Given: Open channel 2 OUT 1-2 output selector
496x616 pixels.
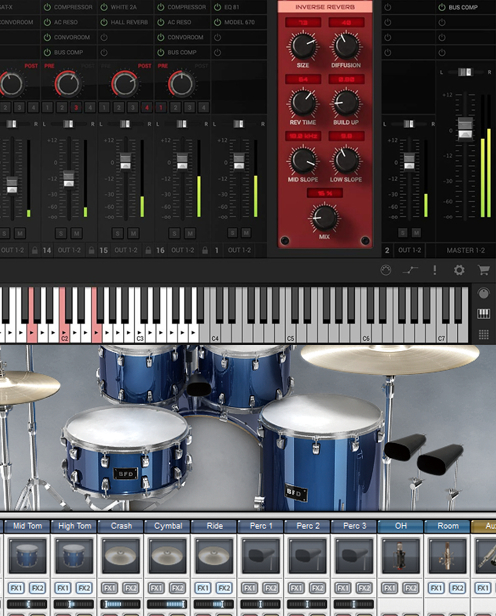Looking at the screenshot, I should 409,250.
